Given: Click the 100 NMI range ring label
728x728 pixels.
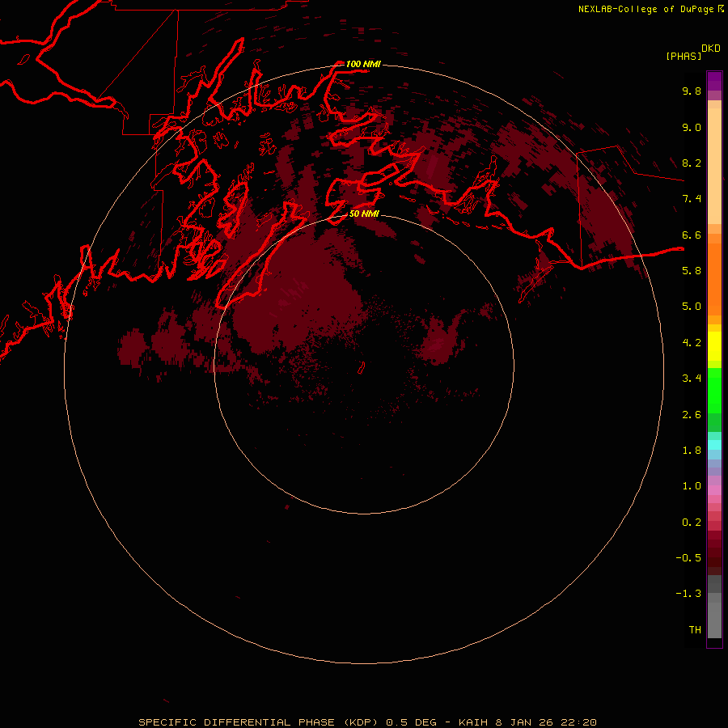Looking at the screenshot, I should [x=363, y=64].
